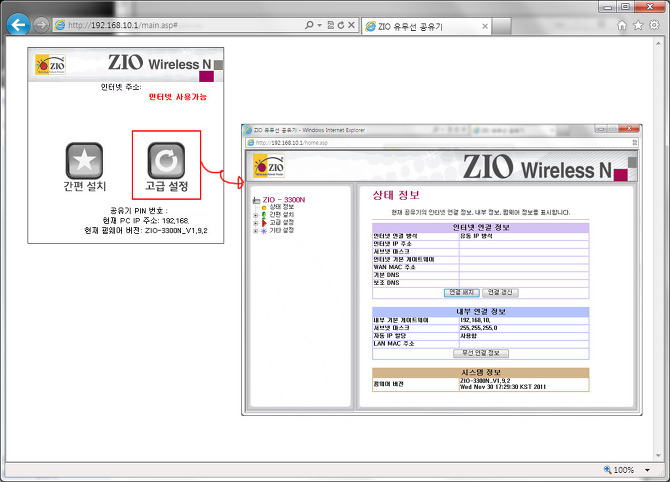Click the ZIO-3300N_V1.9.2 firmware version value
The width and height of the screenshot is (670, 482).
click(x=485, y=381)
